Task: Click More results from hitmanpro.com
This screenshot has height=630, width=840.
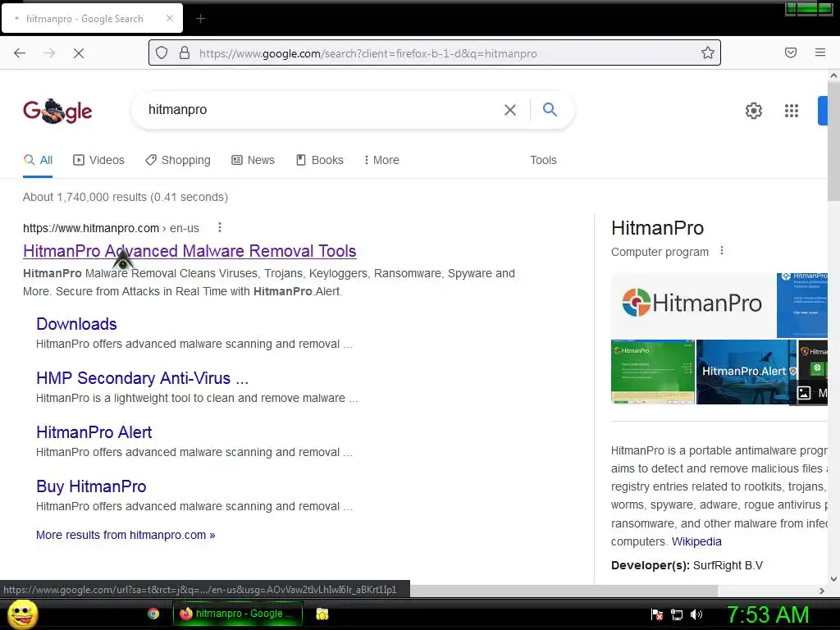Action: point(126,535)
